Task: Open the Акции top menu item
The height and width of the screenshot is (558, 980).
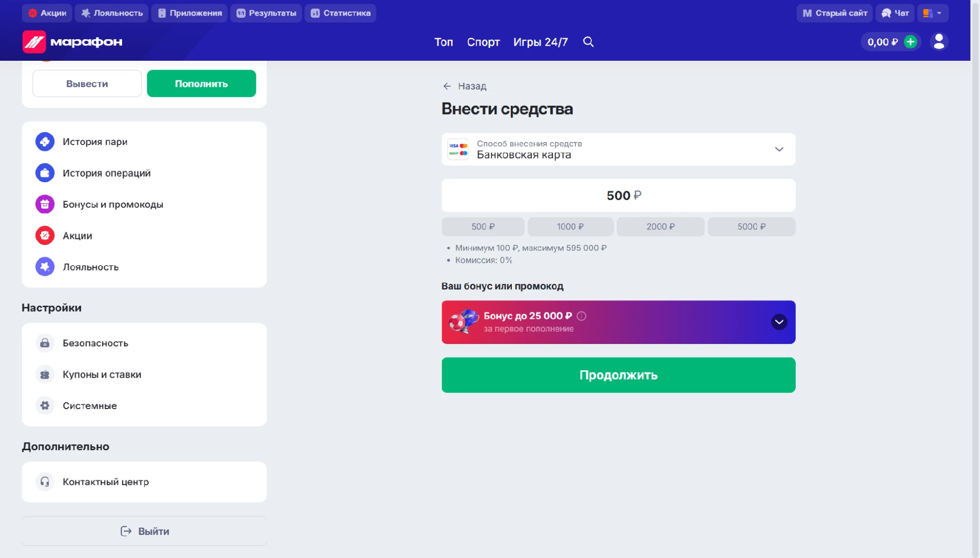Action: [47, 13]
